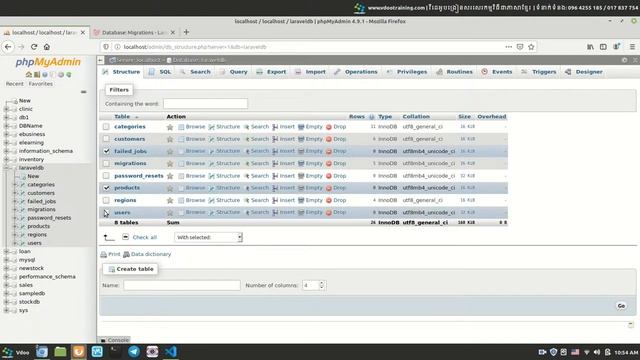Collapse the laraveldb database node
This screenshot has height=360, width=640.
[x=6, y=168]
